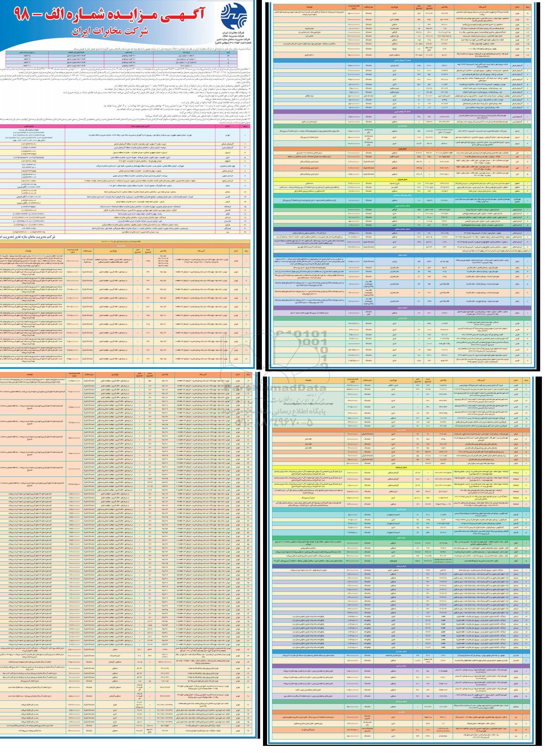Click the blue heading "شرکت مدیریت سامان سازه غدیر (مدیریت"
550x756 pixels.
(x=28, y=237)
